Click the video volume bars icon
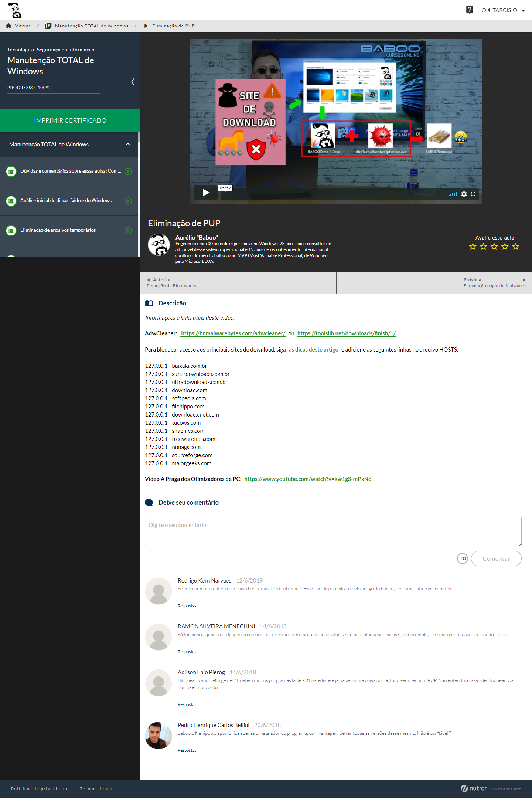The height and width of the screenshot is (798, 532). point(453,194)
